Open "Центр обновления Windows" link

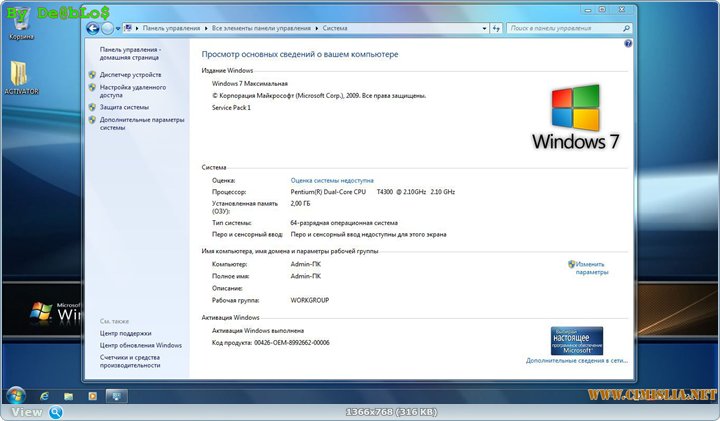click(141, 345)
